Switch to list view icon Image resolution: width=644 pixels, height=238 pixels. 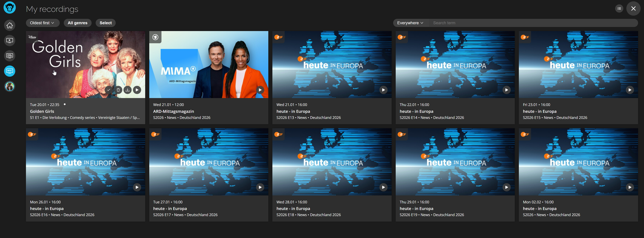(619, 8)
